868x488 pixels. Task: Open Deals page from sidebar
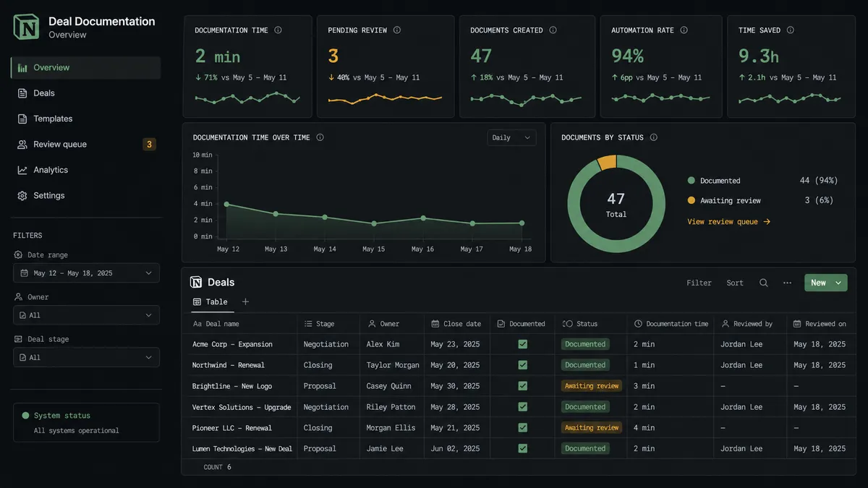[85, 93]
